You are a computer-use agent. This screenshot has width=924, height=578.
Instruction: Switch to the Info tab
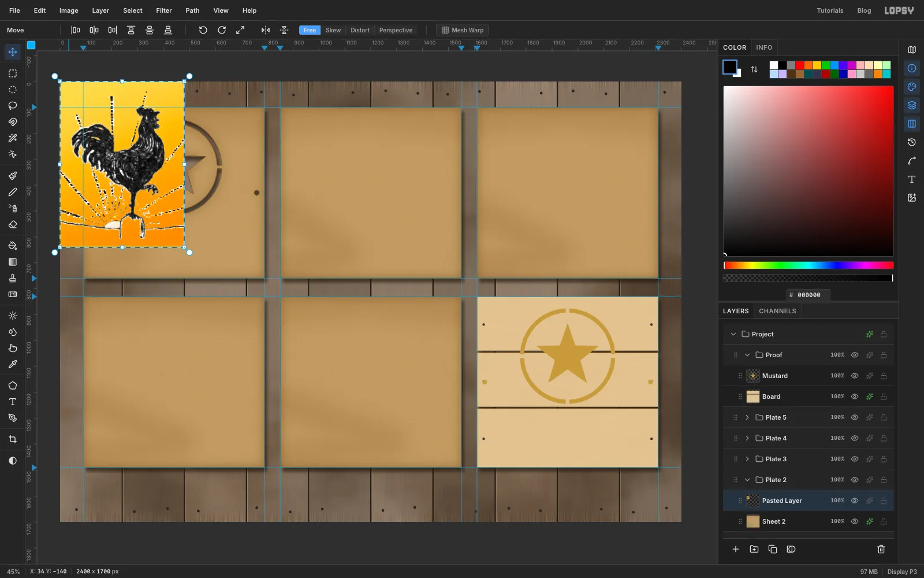764,47
